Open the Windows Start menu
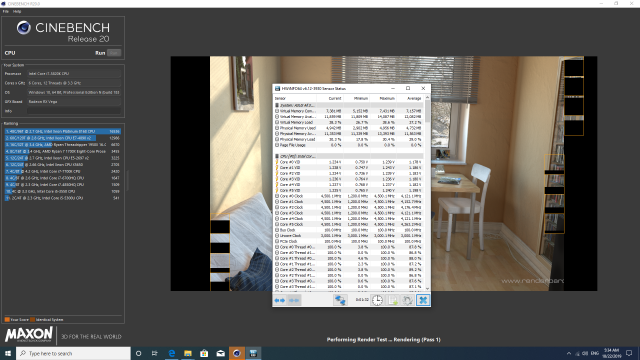Viewport: 640px width, 360px height. click(8, 353)
